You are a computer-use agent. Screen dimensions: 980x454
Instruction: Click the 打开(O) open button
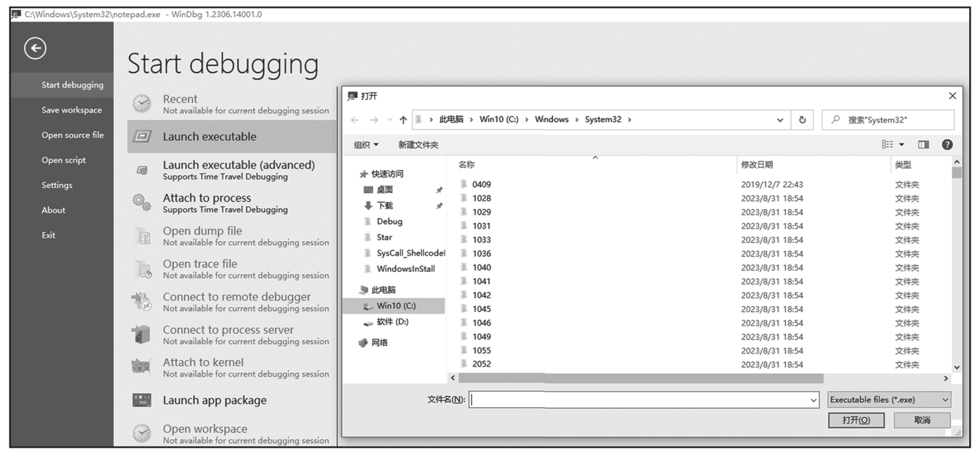coord(856,420)
